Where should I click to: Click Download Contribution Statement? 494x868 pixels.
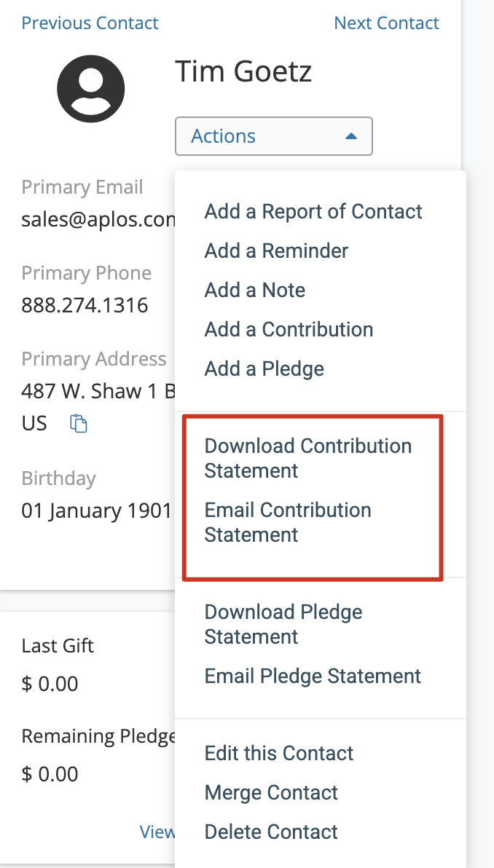click(308, 458)
